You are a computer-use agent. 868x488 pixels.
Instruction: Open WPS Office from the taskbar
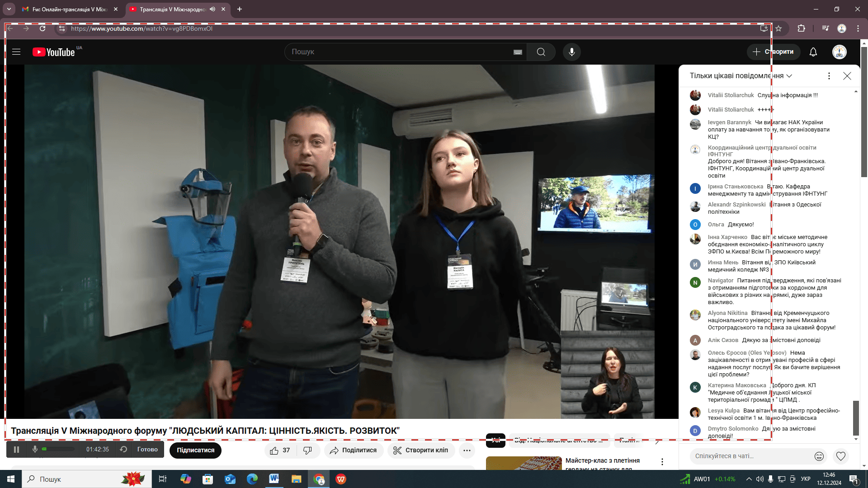[341, 479]
